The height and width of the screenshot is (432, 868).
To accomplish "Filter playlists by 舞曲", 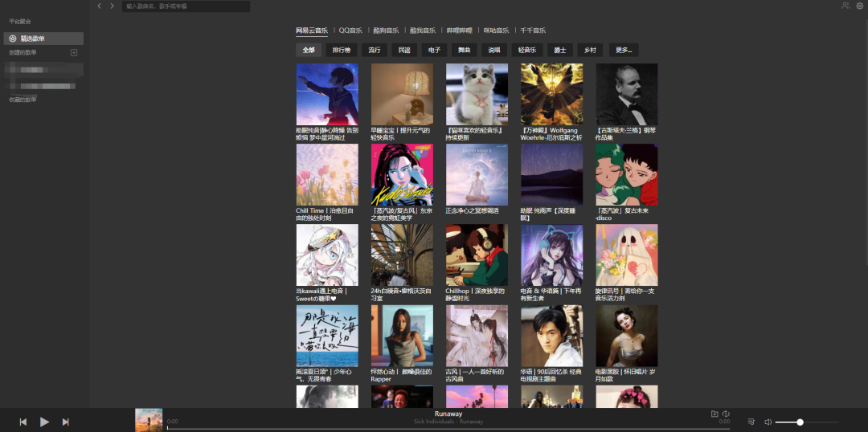I will point(465,50).
